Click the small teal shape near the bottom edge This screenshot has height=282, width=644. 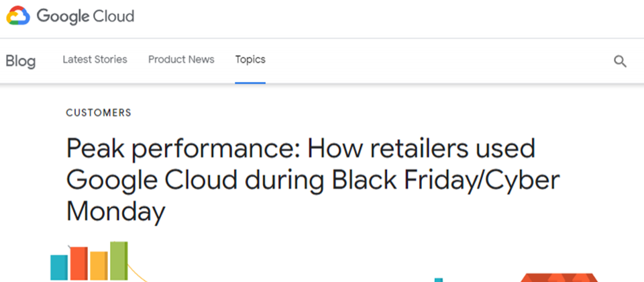pyautogui.click(x=439, y=280)
